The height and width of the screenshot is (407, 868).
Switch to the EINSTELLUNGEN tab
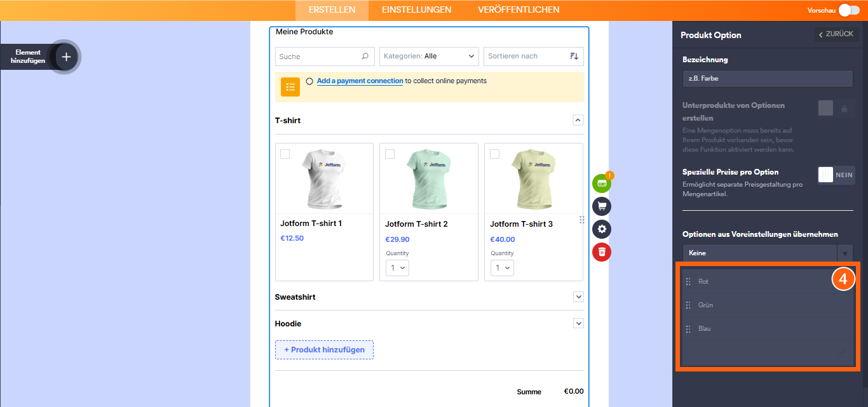pyautogui.click(x=416, y=10)
